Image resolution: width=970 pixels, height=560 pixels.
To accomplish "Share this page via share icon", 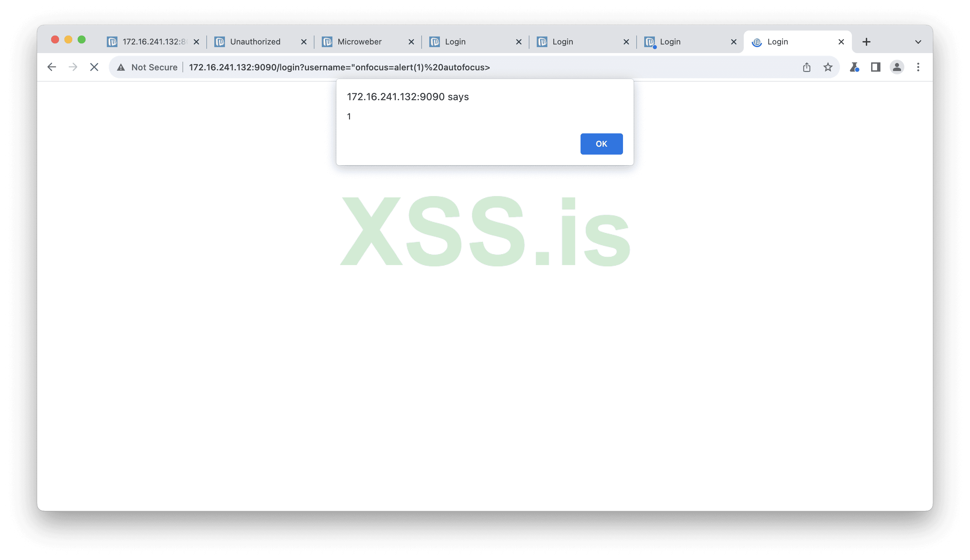I will [x=806, y=67].
